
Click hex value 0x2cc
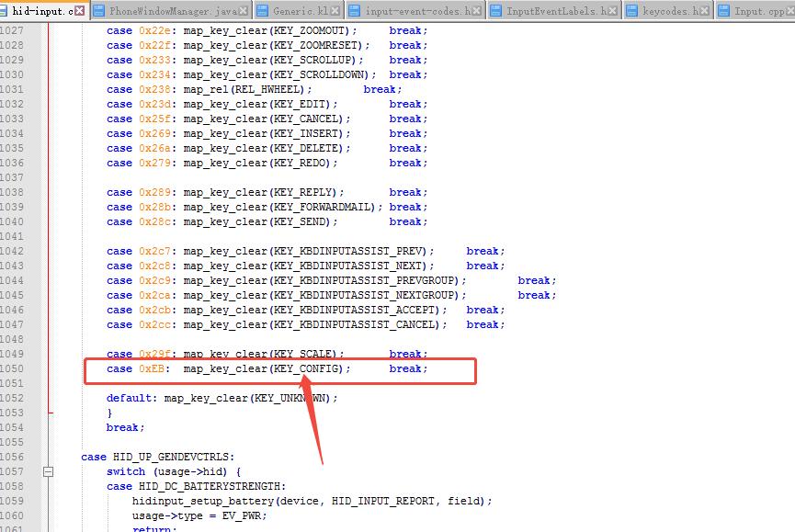(x=154, y=324)
